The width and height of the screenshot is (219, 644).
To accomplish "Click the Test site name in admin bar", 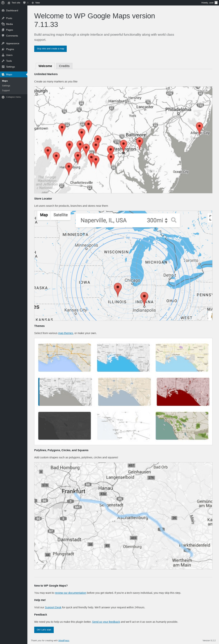I will pos(16,3).
